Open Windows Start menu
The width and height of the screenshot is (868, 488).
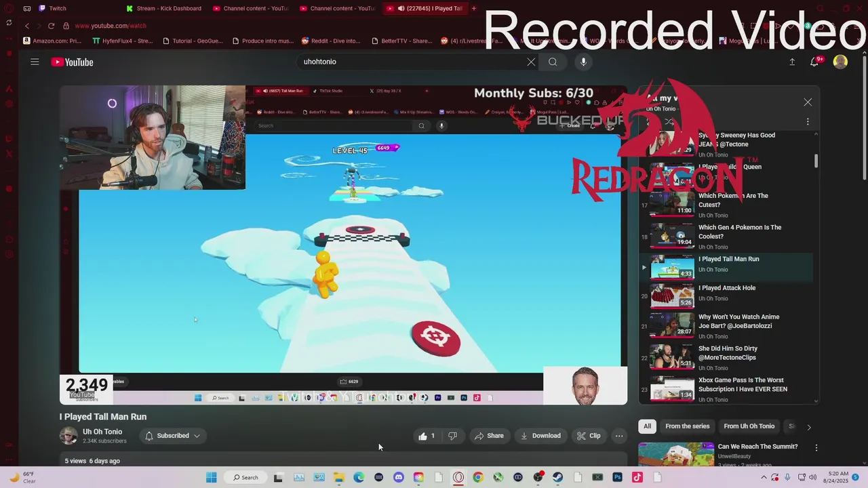[212, 477]
